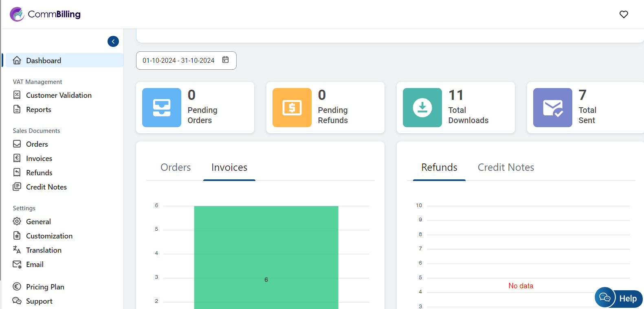Image resolution: width=644 pixels, height=309 pixels.
Task: Click the Pending Orders inbox icon
Action: point(162,108)
